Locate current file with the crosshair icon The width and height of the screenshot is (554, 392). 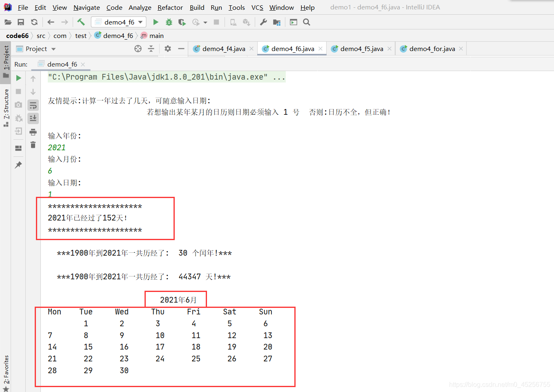coord(138,49)
